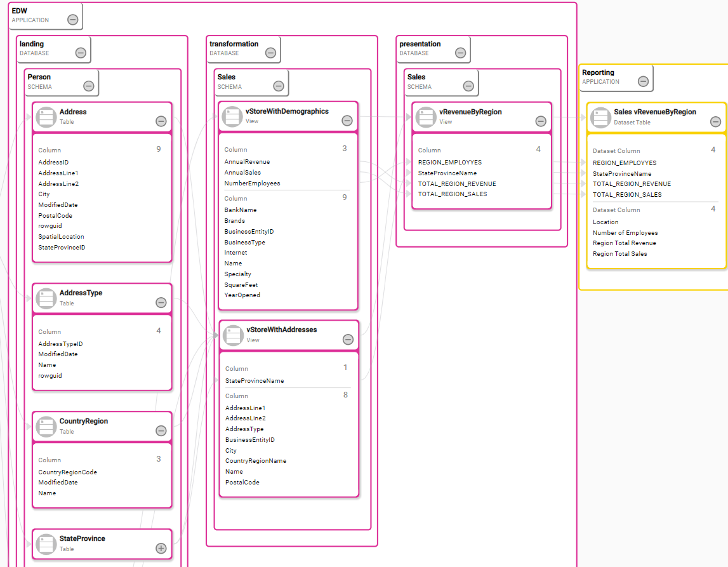Select TOTAL_REGION_REVENUE in vRevenueByRegion view
The image size is (728, 567).
tap(457, 184)
